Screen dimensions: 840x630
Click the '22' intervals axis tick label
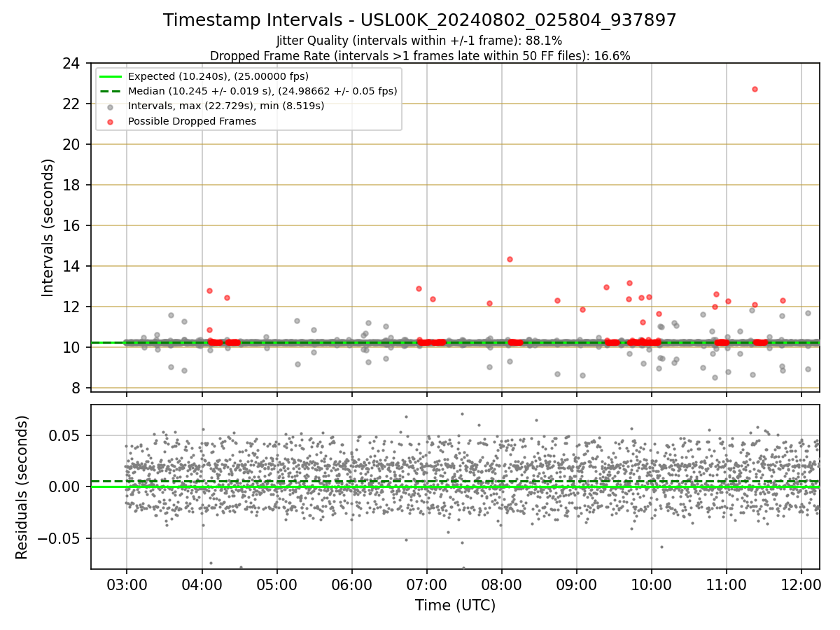(71, 104)
